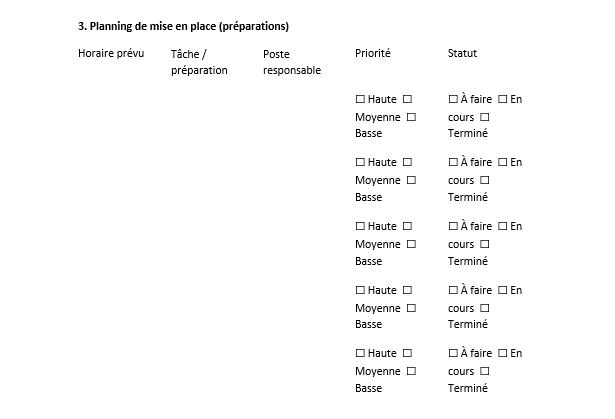This screenshot has height=419, width=615.
Task: Mark the first row as À faire
Action: [454, 99]
